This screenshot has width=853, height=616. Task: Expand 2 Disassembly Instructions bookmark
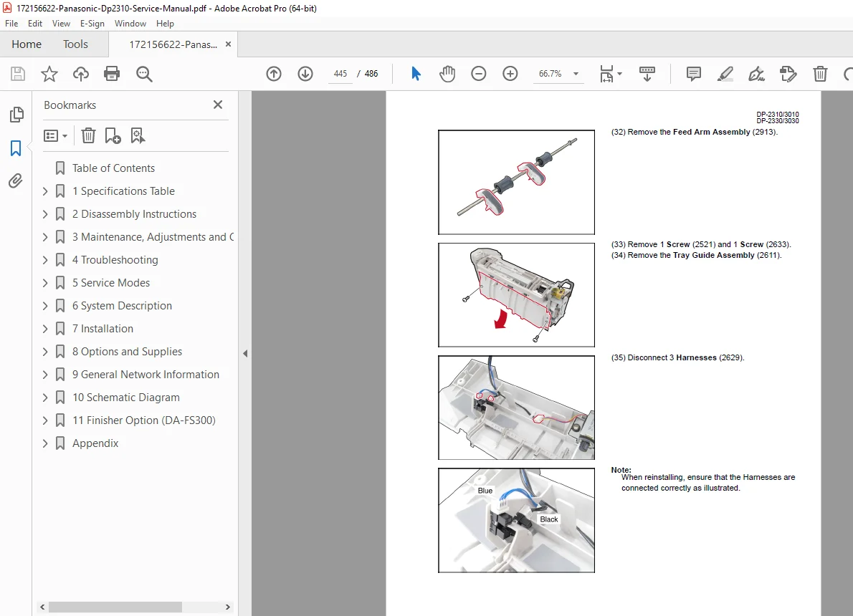click(45, 213)
